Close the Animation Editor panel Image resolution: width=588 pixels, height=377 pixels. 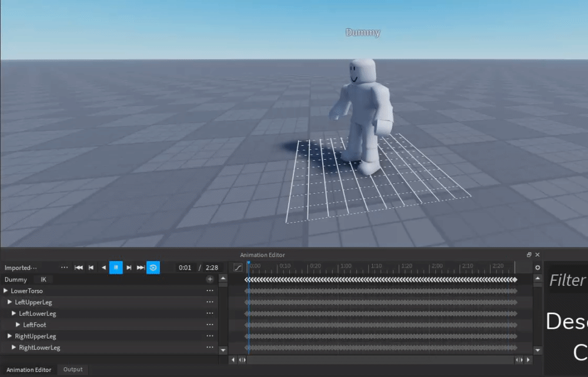point(537,255)
